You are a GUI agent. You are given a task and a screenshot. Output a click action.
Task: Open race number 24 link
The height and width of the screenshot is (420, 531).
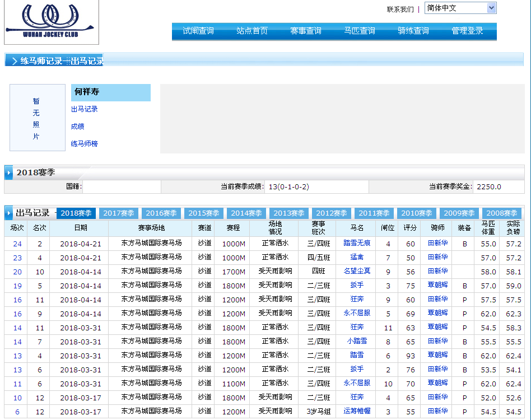point(17,244)
